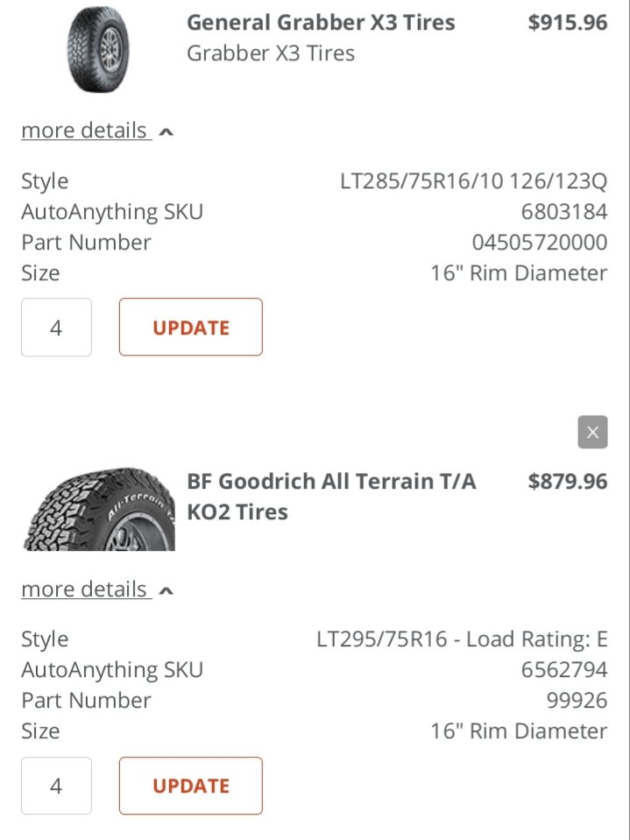Update quantity for General Grabber X3 Tires
The image size is (630, 840).
click(x=191, y=327)
